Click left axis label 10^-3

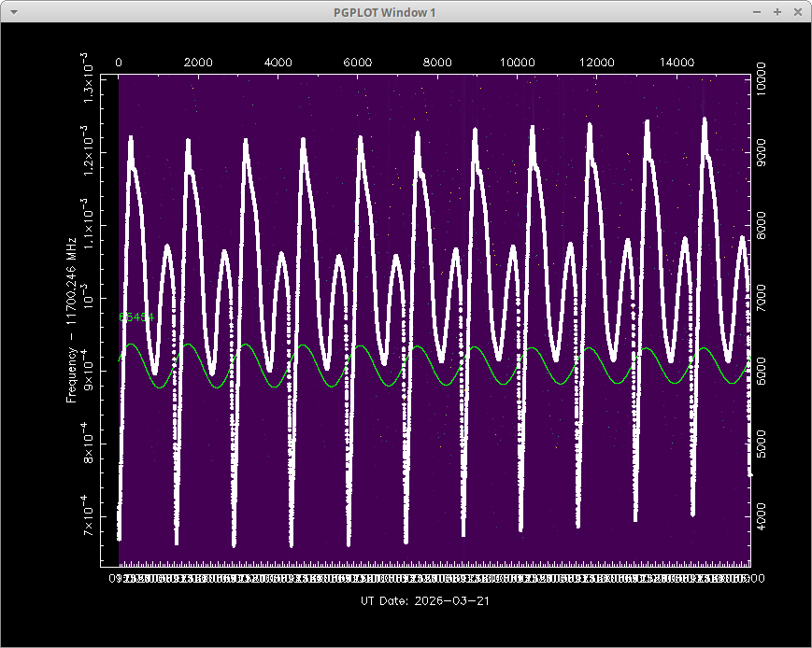click(x=88, y=295)
